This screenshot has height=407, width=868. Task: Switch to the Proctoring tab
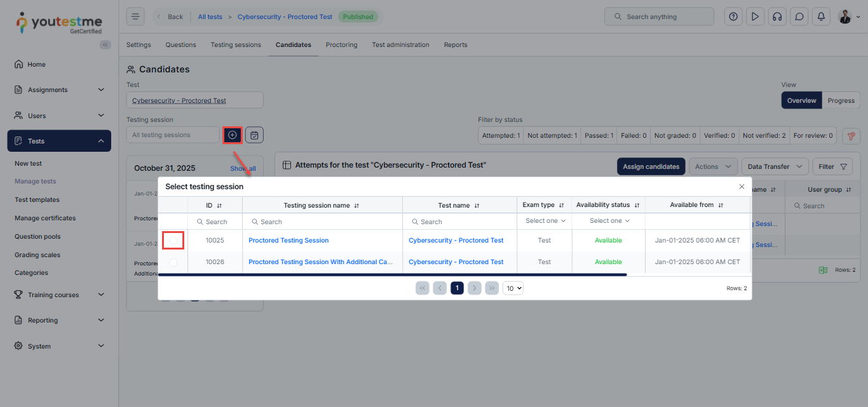pos(341,45)
